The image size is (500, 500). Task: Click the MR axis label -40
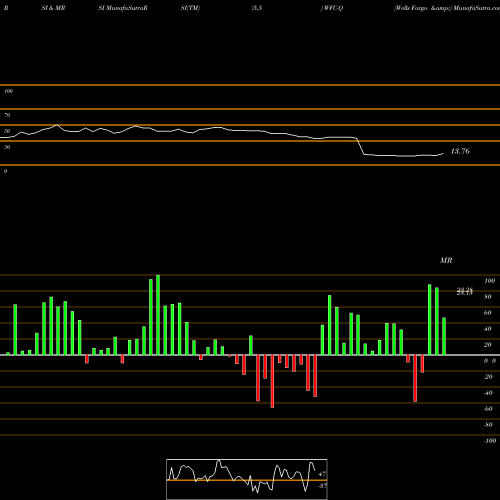[488, 393]
